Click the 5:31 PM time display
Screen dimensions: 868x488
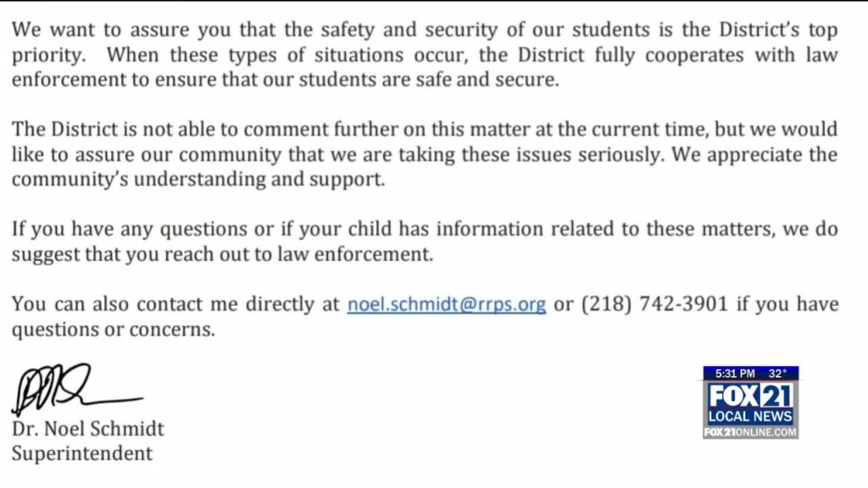coord(734,373)
